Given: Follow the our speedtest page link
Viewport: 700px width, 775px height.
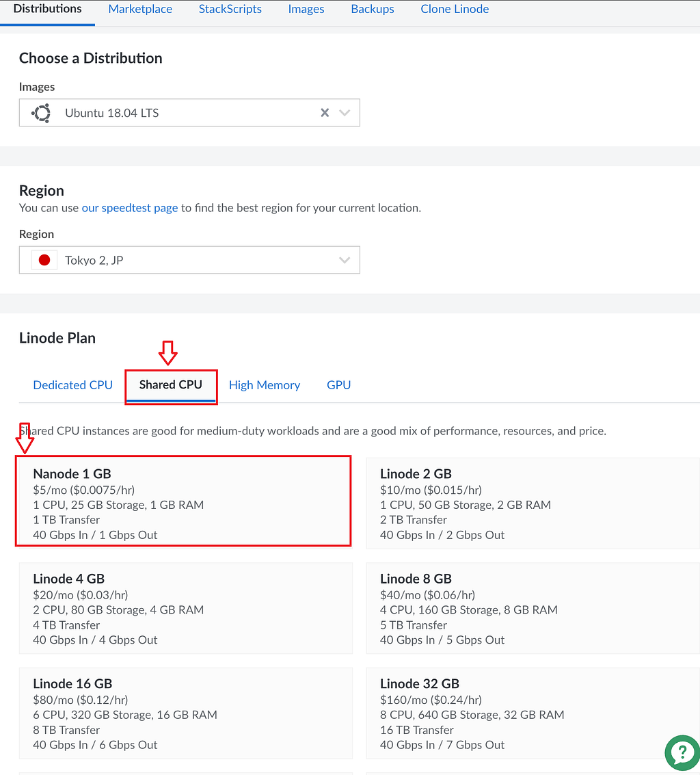Looking at the screenshot, I should click(130, 208).
